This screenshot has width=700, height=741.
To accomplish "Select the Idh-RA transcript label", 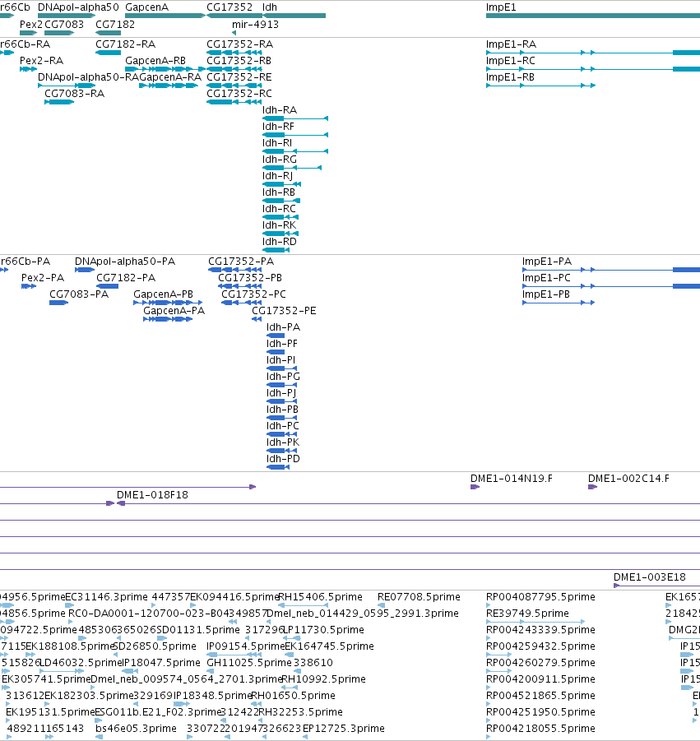I will 280,110.
